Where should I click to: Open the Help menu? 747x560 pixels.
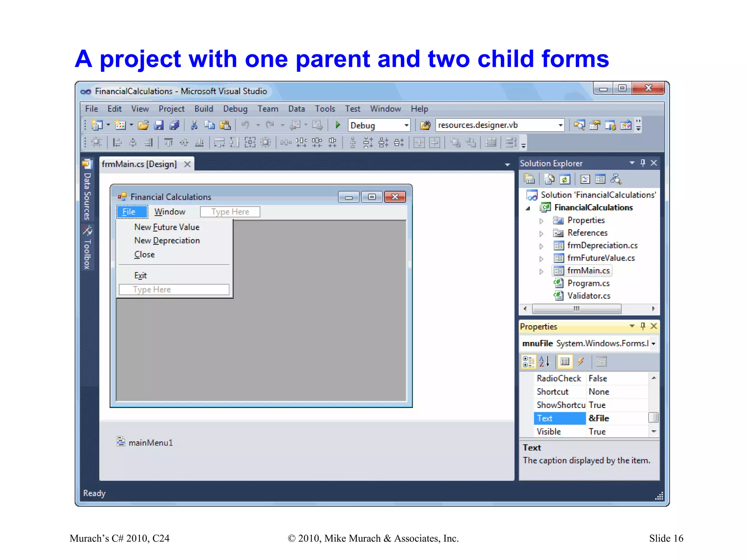[x=419, y=109]
